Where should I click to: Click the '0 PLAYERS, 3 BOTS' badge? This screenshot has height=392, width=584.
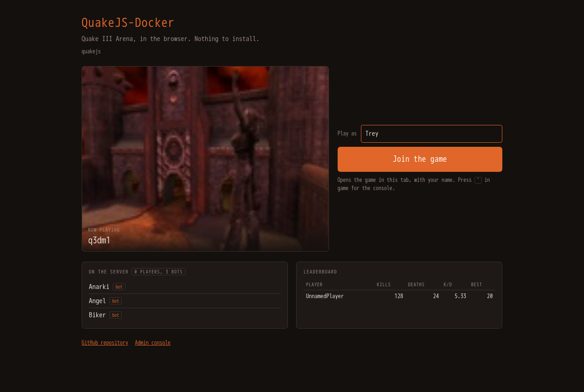(x=159, y=272)
